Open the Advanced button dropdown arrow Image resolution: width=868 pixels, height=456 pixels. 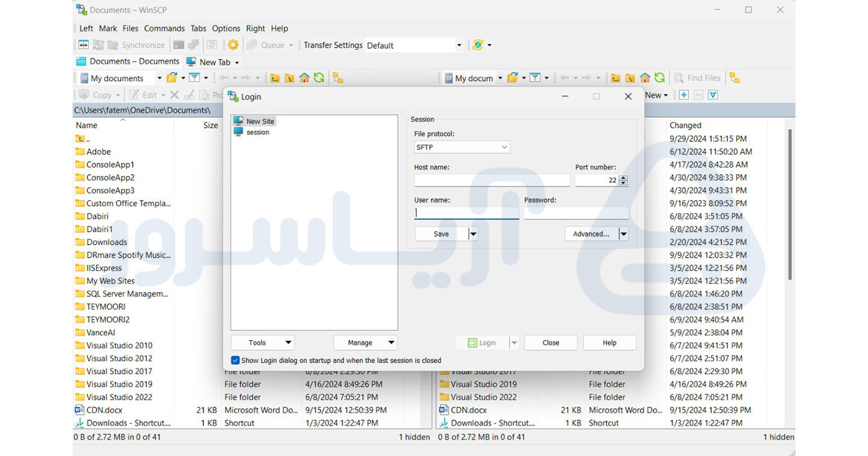(624, 234)
